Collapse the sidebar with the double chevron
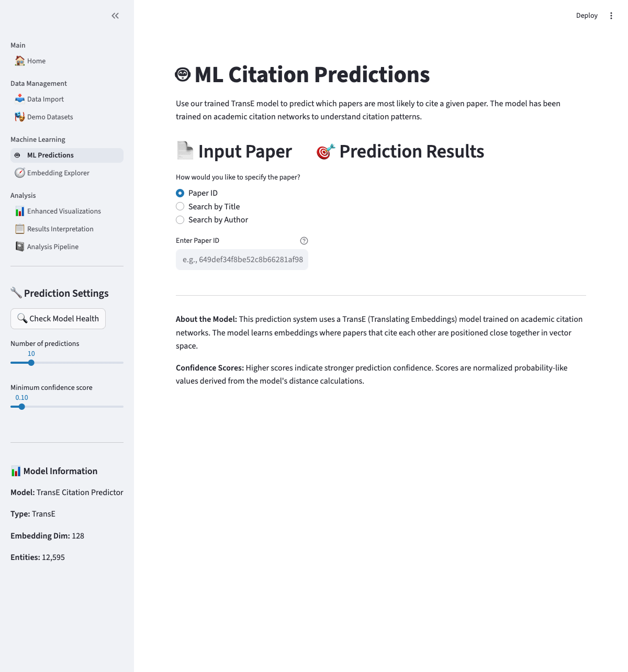 point(115,16)
